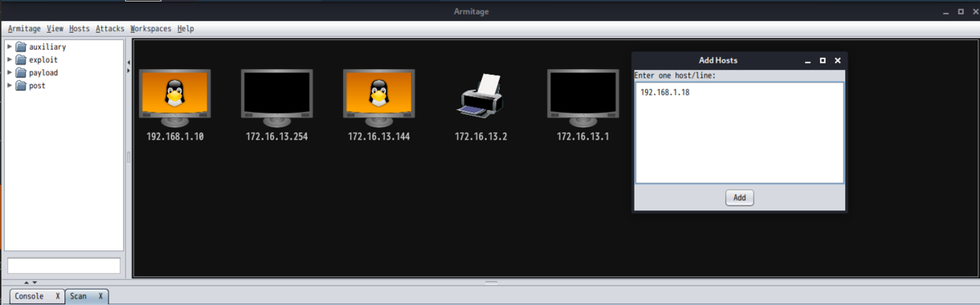Select the exploit tree label
This screenshot has width=980, height=305.
[43, 60]
